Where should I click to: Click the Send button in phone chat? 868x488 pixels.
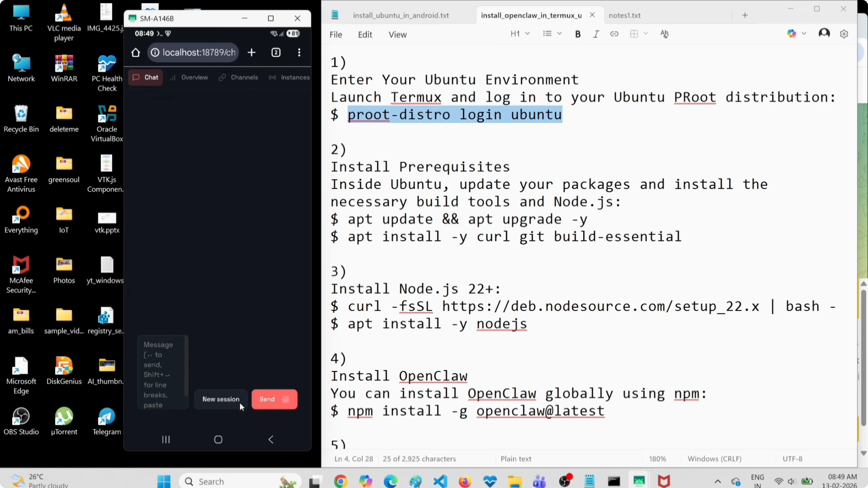click(x=274, y=399)
